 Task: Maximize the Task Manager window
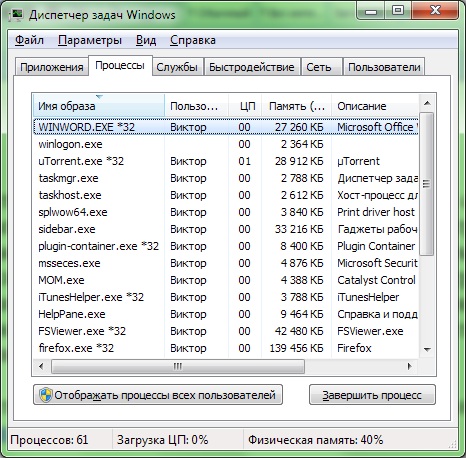398,11
